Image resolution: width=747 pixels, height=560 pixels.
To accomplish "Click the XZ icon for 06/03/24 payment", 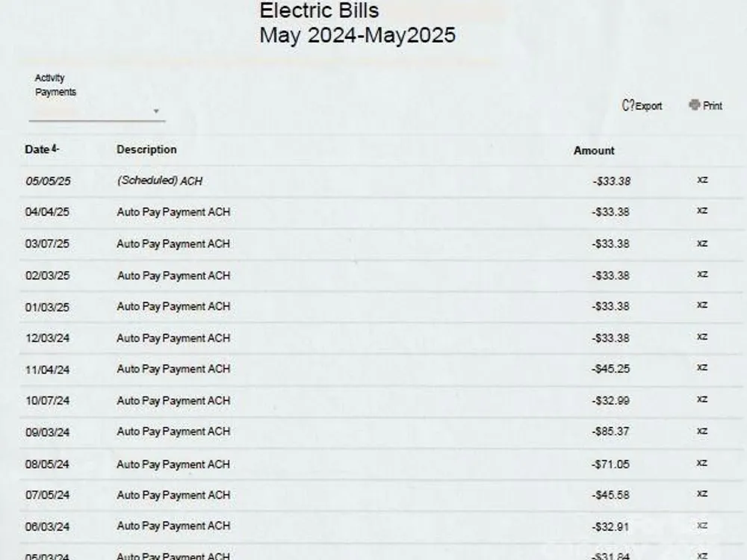I will pos(702,525).
